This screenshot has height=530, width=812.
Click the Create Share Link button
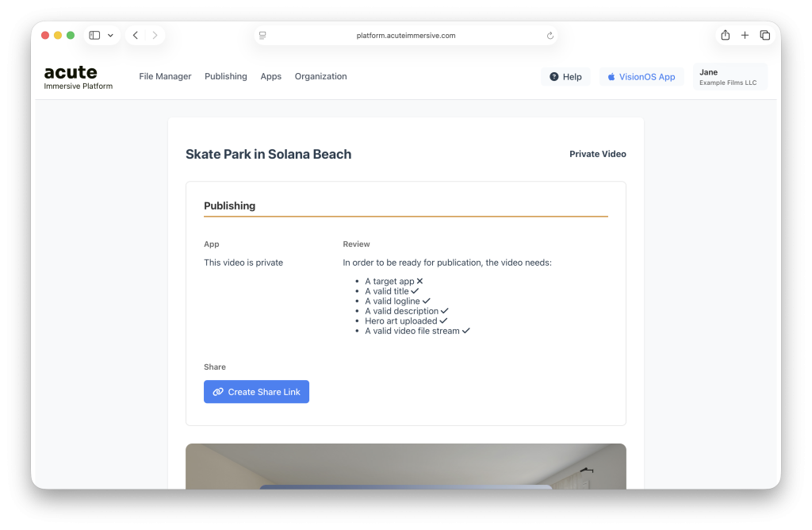256,392
